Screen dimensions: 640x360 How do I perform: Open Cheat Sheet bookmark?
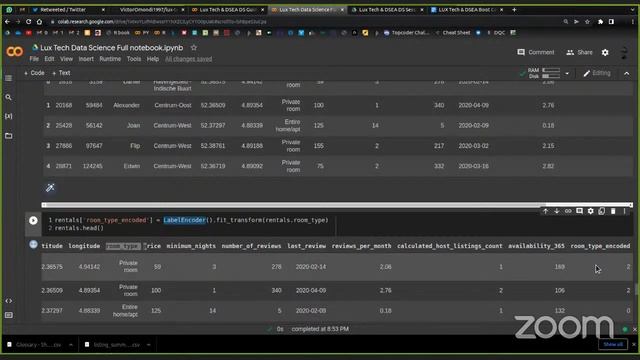(x=453, y=33)
